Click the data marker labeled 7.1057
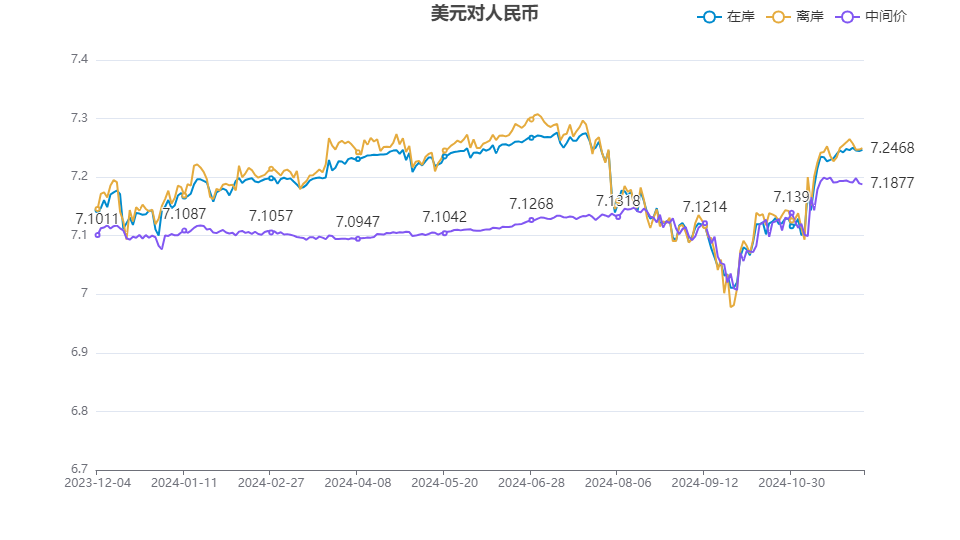 point(271,232)
